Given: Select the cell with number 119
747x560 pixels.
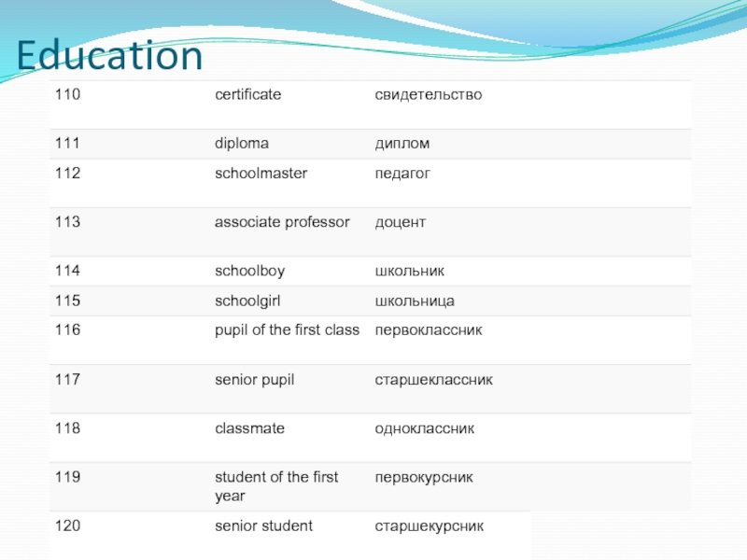Looking at the screenshot, I should [67, 477].
